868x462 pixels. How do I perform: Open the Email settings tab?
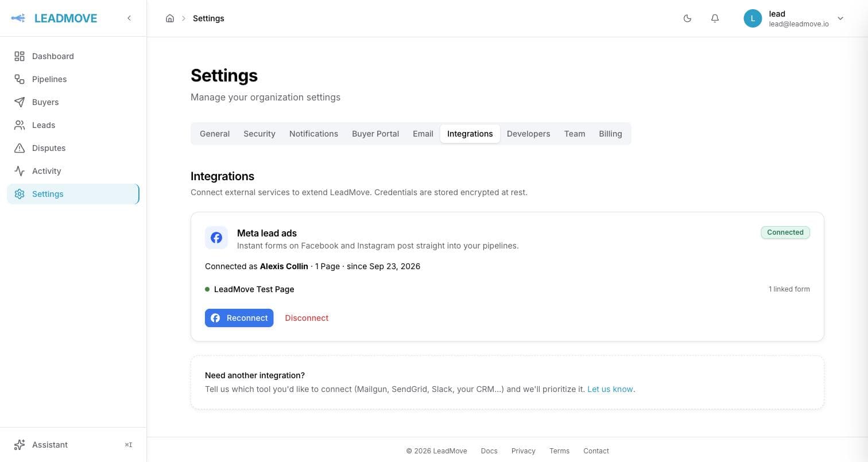coord(423,134)
